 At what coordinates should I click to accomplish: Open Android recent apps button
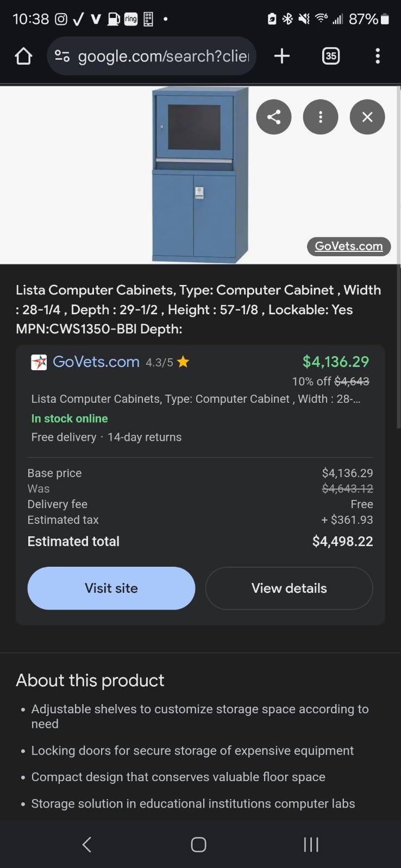[311, 844]
